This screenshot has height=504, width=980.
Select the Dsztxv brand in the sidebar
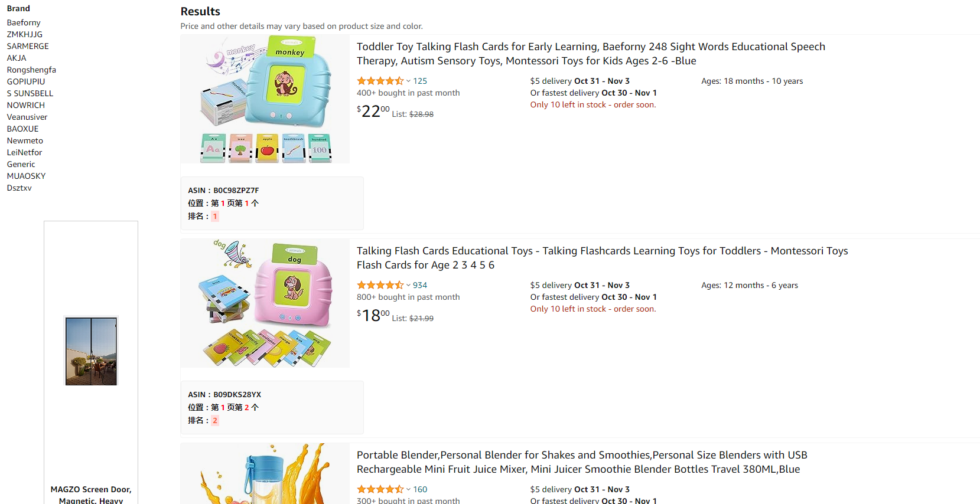tap(19, 188)
